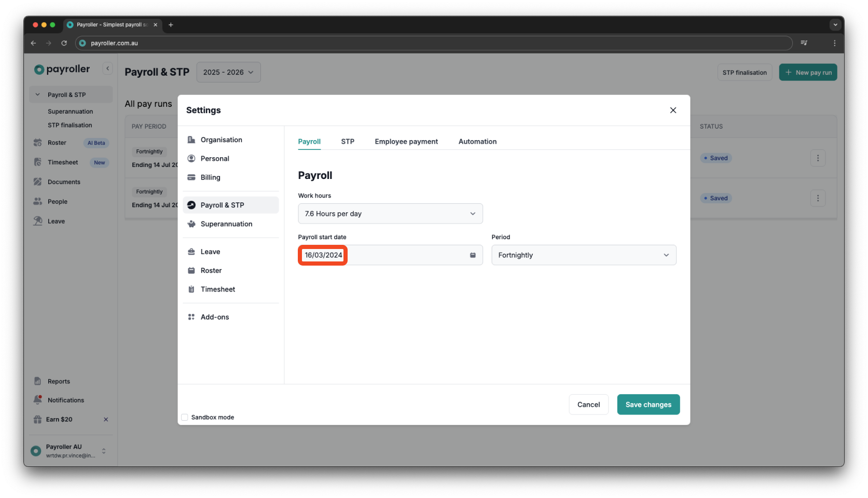Image resolution: width=868 pixels, height=498 pixels.
Task: Collapse the Payroll & STP sidebar group
Action: coord(37,94)
